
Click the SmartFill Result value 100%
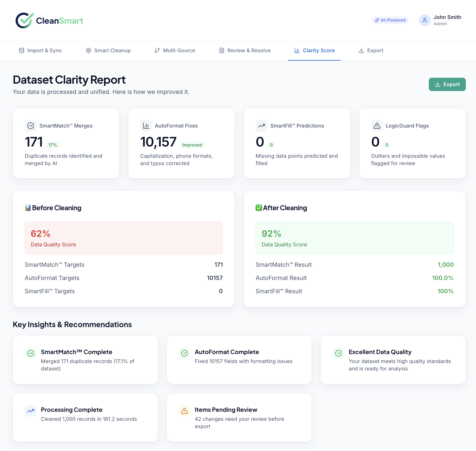tap(445, 291)
